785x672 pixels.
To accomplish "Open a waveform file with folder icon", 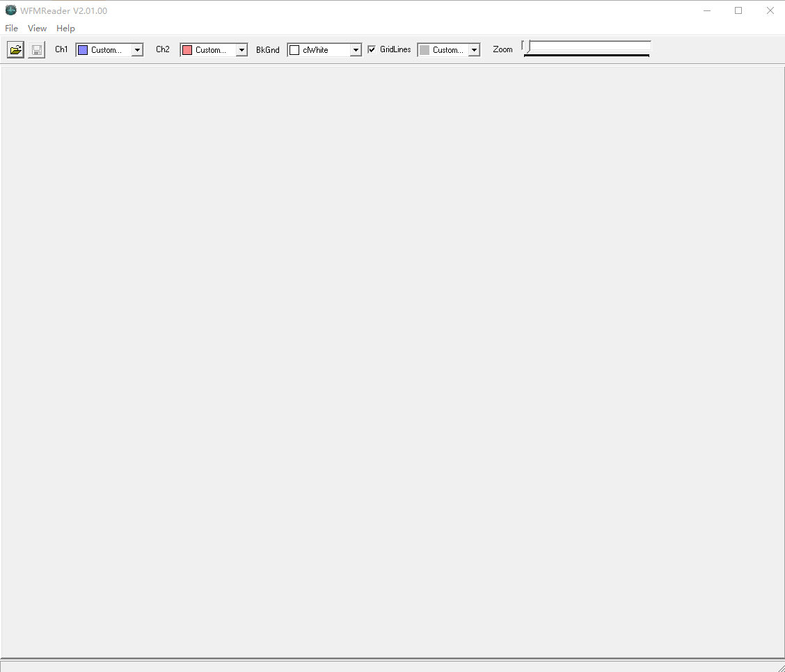I will tap(15, 49).
